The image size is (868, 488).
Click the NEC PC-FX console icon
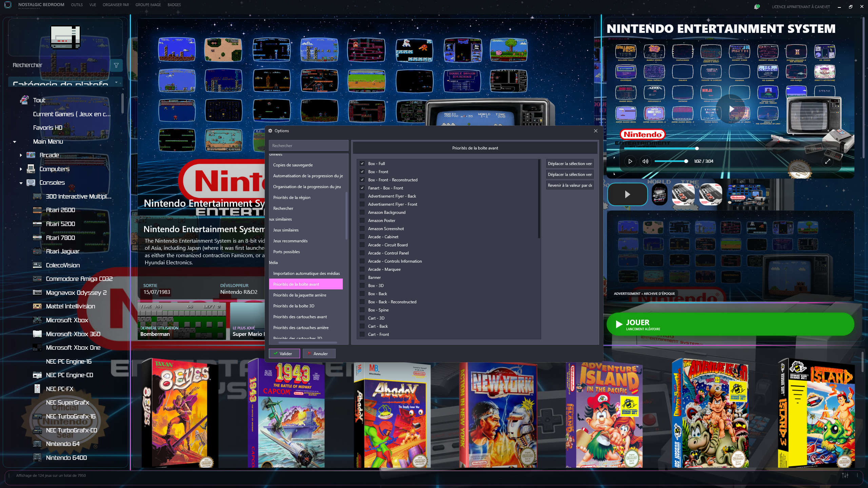tap(37, 389)
